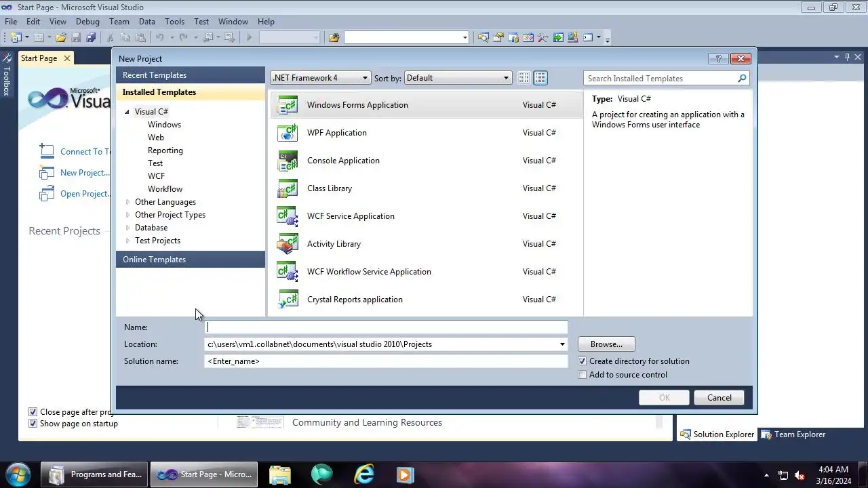Select the Reporting category under Visual C#
This screenshot has width=868, height=488.
click(x=165, y=150)
